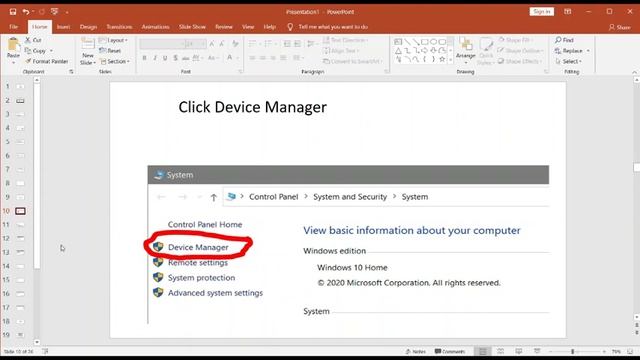
Task: Open the Text Direction dropdown
Action: click(345, 40)
